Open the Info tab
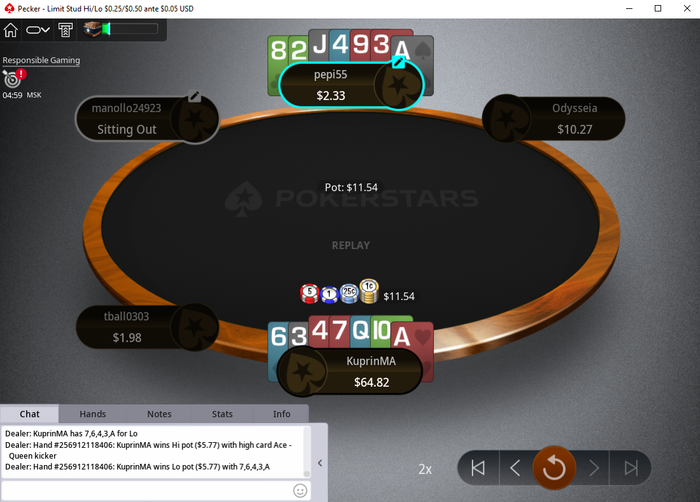The image size is (700, 502). coord(282,414)
